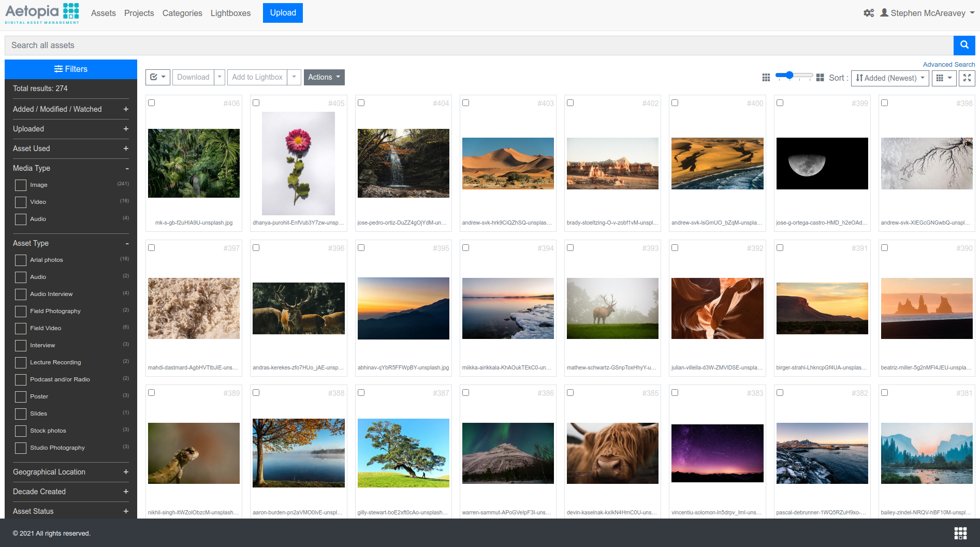Open the Sort by Added (Newest) dropdown
This screenshot has width=980, height=547.
[x=889, y=78]
